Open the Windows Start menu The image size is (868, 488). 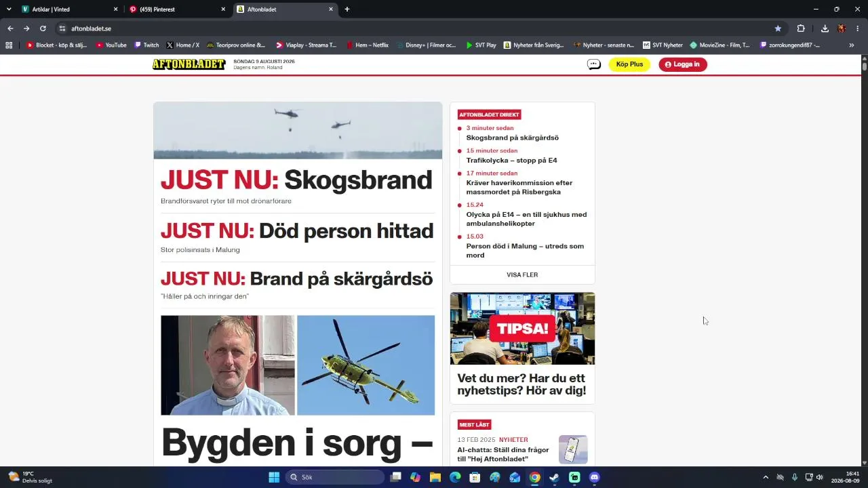tap(274, 477)
